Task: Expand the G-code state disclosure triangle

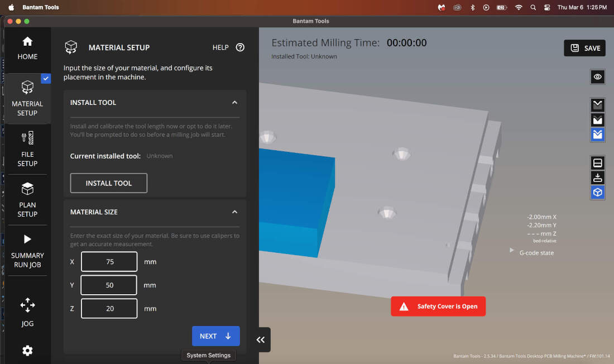Action: (x=511, y=250)
